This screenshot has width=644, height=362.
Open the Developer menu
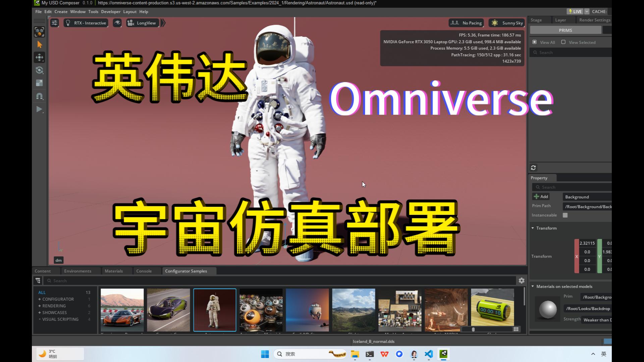(111, 11)
